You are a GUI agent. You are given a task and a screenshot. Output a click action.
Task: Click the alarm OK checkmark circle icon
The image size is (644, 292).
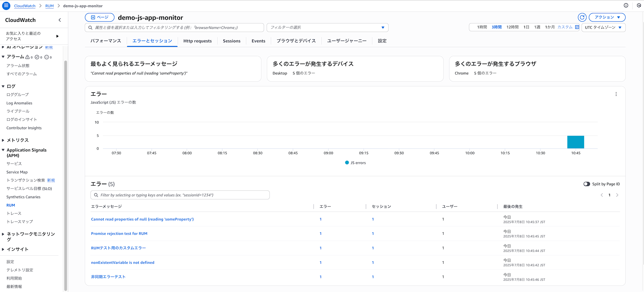(x=37, y=57)
